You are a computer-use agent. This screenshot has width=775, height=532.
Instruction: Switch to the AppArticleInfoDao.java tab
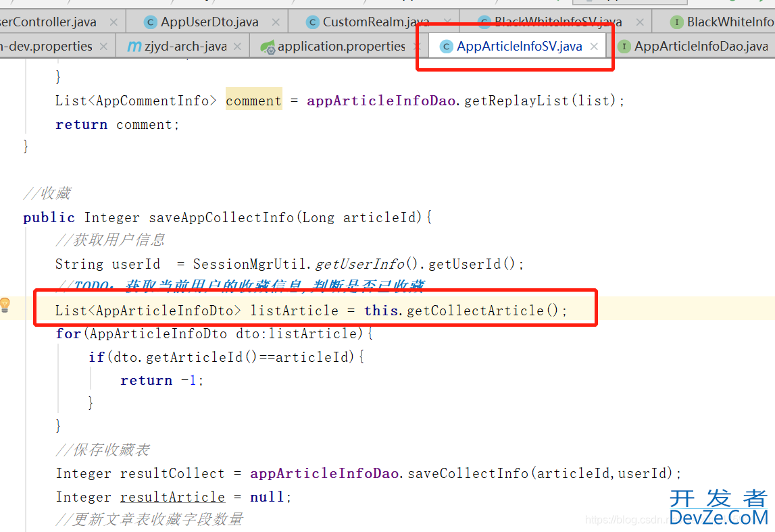point(701,47)
